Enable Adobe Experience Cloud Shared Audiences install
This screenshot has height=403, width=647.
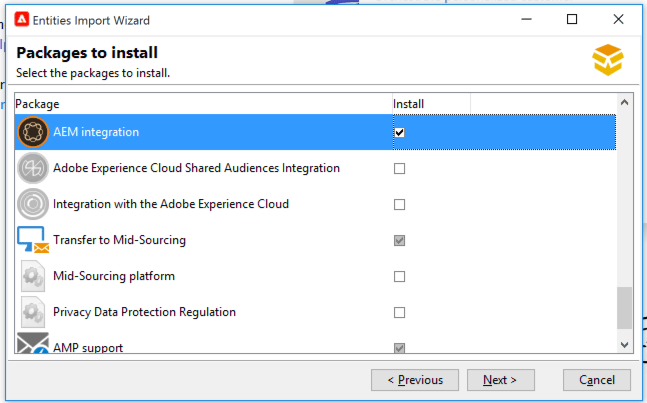pyautogui.click(x=399, y=168)
